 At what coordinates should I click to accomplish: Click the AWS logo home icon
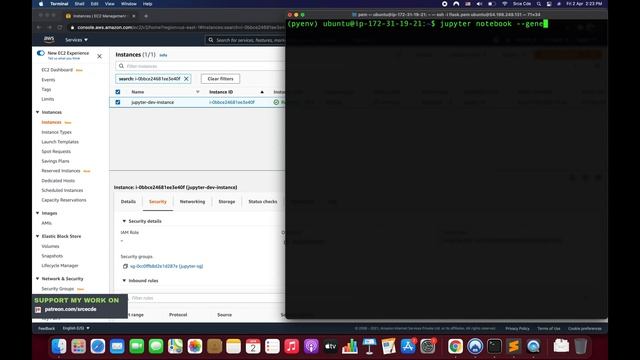point(49,40)
